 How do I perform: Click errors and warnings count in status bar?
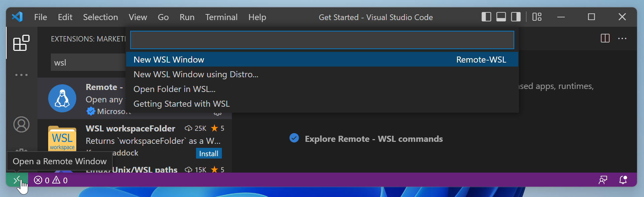tap(51, 180)
